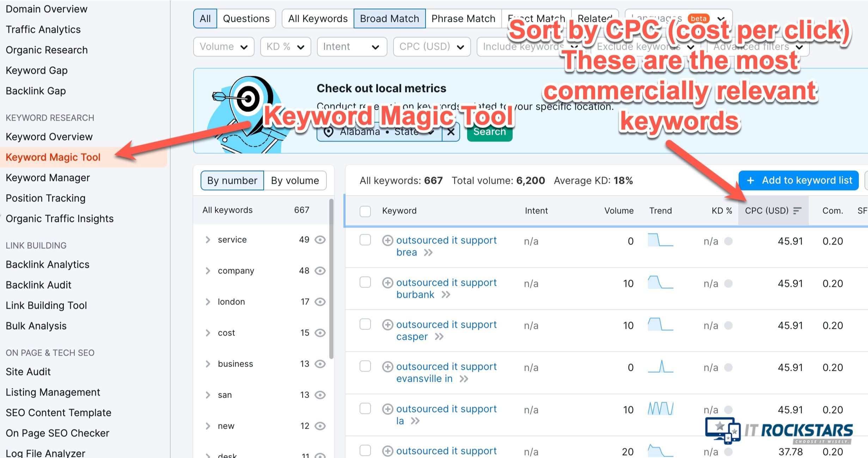Image resolution: width=868 pixels, height=458 pixels.
Task: Toggle the eye icon for london group
Action: pos(320,302)
